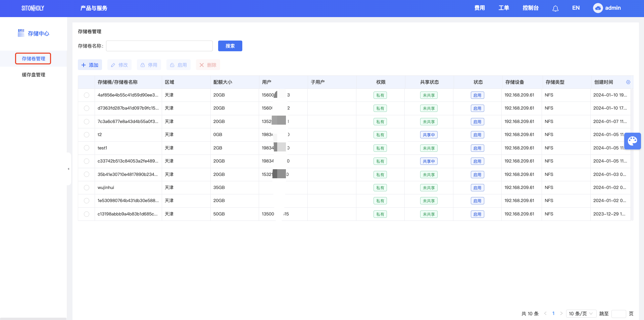Click the 修改 button
Screen dimensions: 644x320
[x=119, y=65]
